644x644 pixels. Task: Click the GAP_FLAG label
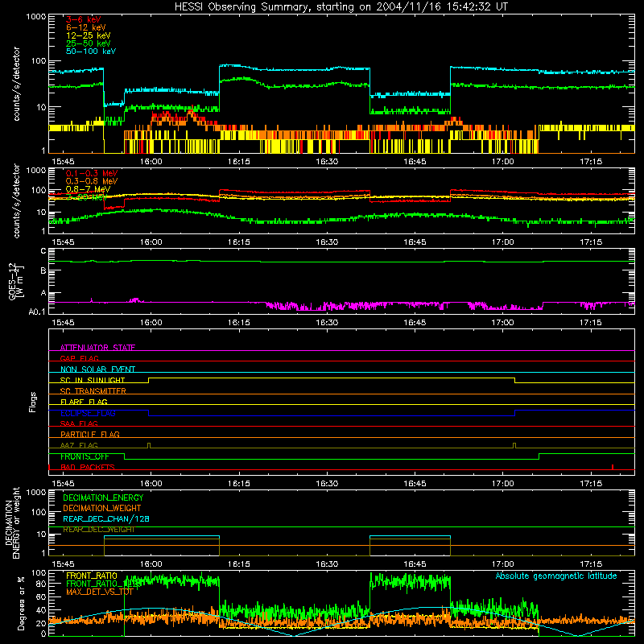[x=79, y=358]
